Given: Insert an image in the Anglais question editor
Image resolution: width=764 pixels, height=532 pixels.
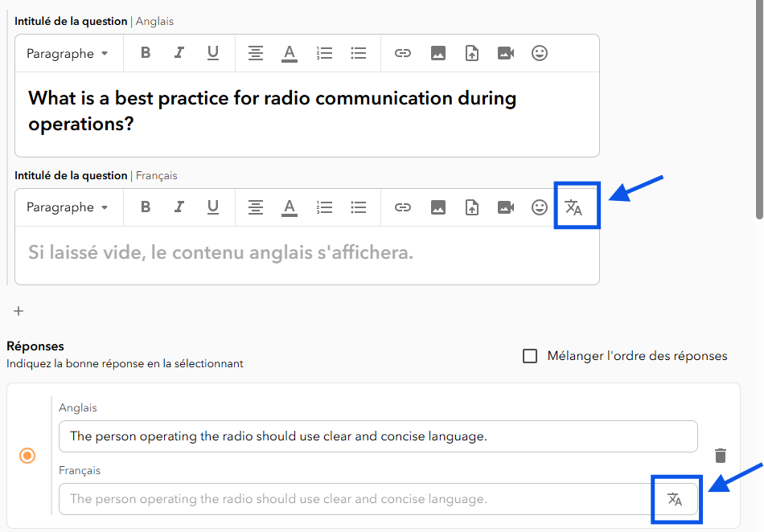Looking at the screenshot, I should click(x=438, y=52).
